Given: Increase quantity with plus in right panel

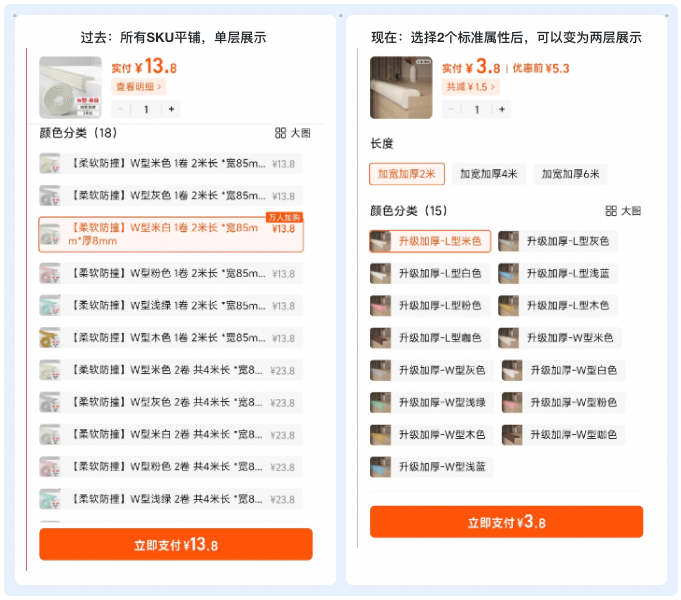Looking at the screenshot, I should click(x=502, y=109).
